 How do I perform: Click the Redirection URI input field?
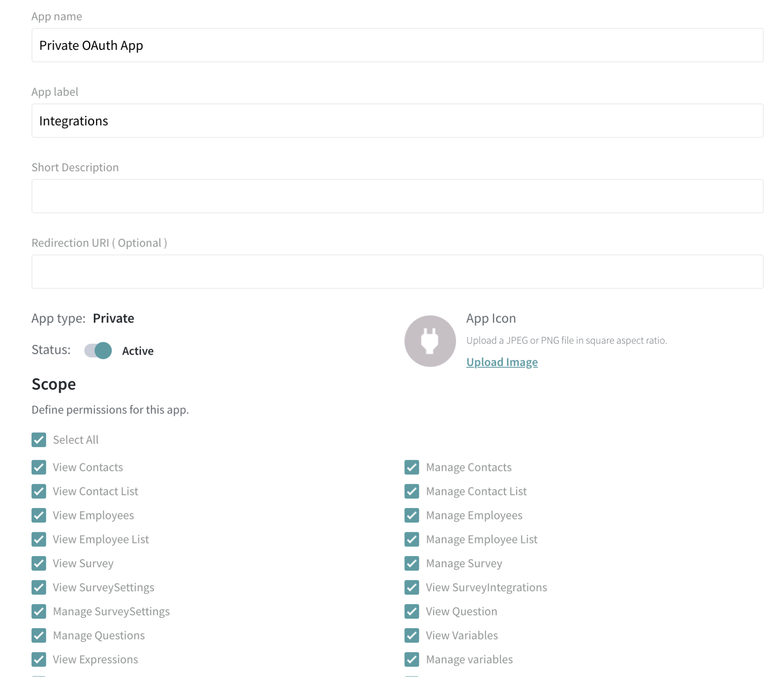pyautogui.click(x=397, y=271)
